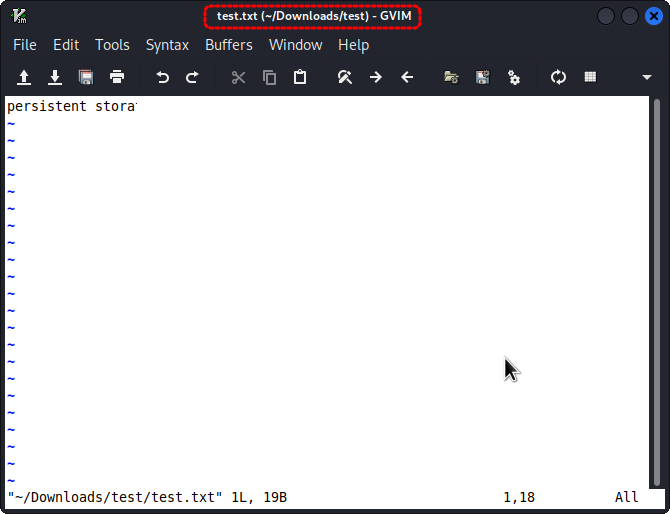The image size is (670, 514).
Task: Click the vertical scrollbar
Action: [x=657, y=292]
